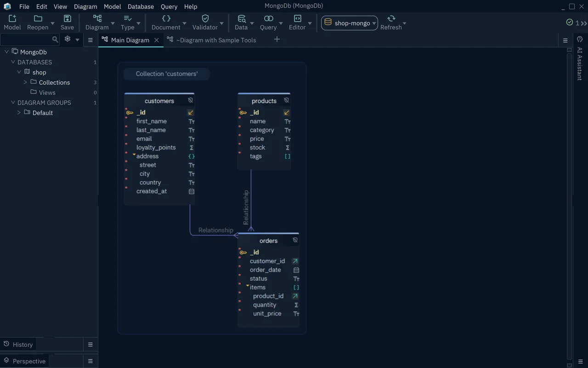The image size is (588, 368).
Task: Expand the Default diagram group
Action: pos(19,113)
